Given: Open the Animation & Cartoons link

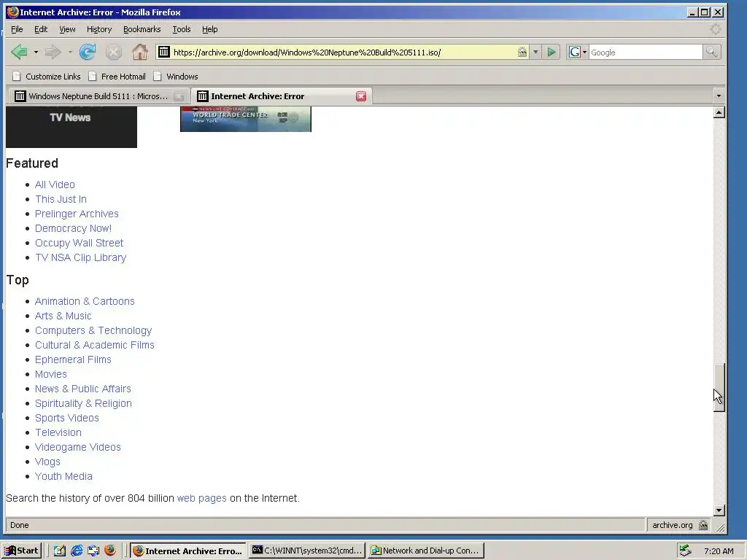Looking at the screenshot, I should [85, 301].
